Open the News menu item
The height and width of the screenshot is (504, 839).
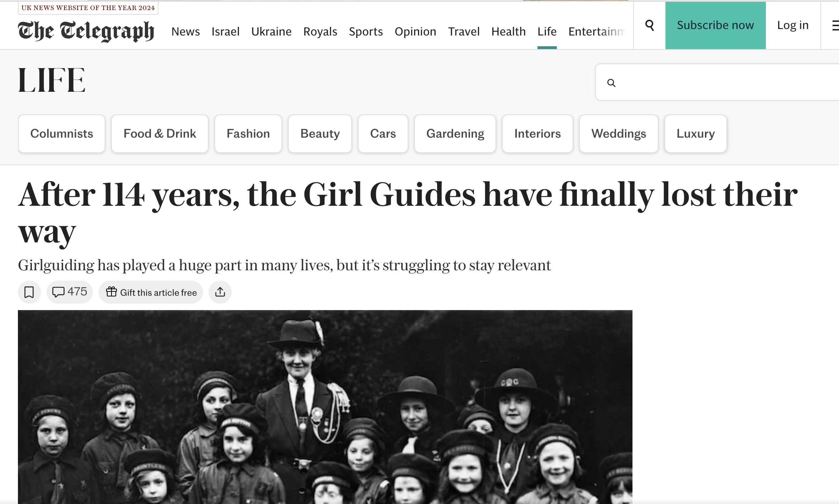[185, 32]
